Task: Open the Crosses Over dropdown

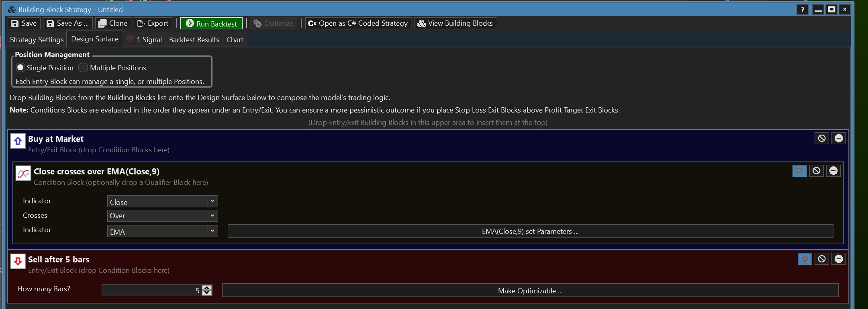Action: pos(212,216)
